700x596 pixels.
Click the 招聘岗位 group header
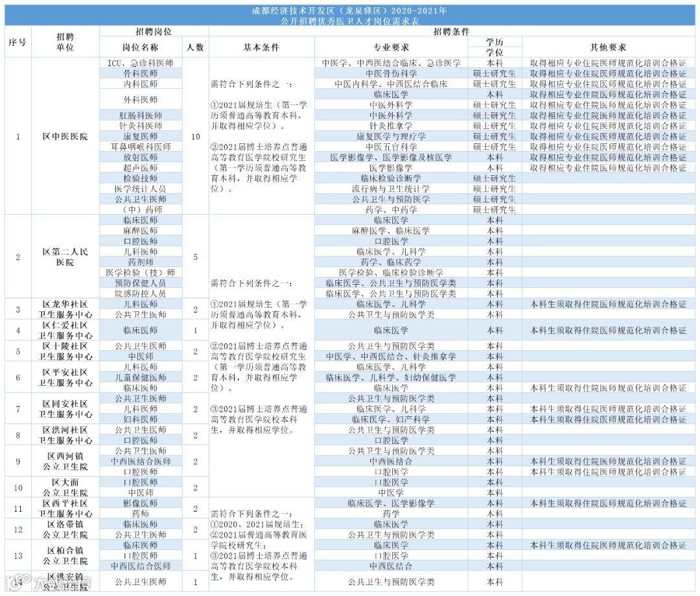click(154, 31)
